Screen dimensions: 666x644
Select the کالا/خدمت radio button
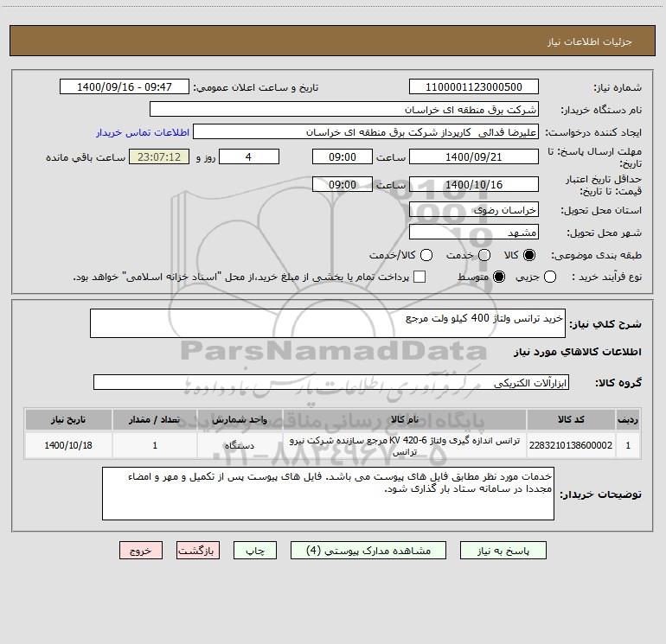click(x=426, y=255)
